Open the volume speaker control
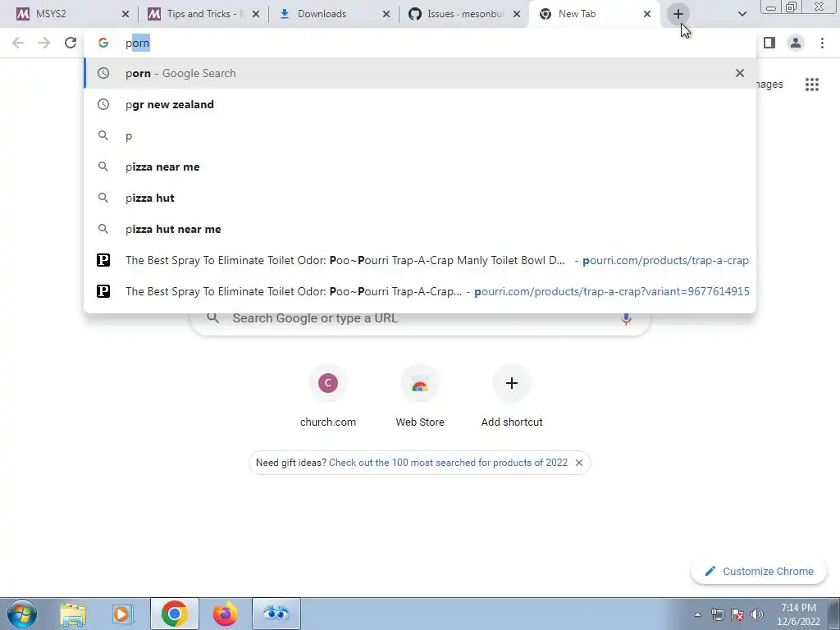Image resolution: width=840 pixels, height=630 pixels. 757,614
